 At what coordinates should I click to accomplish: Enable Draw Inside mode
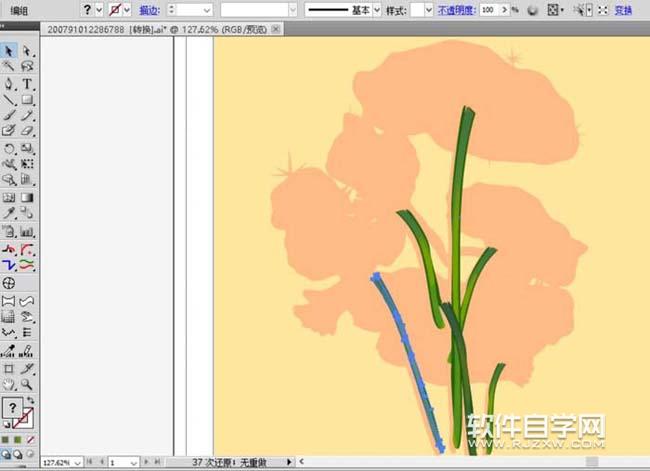coord(30,454)
